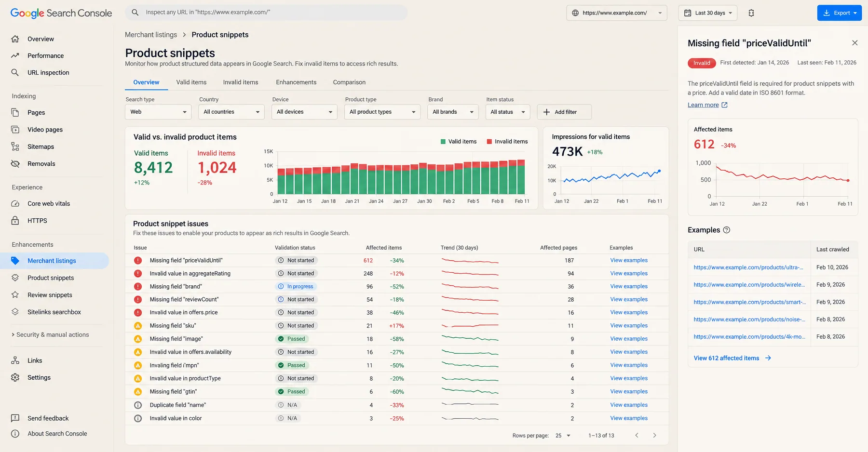The width and height of the screenshot is (868, 452).
Task: Click inside the Inspect any URL field
Action: click(x=266, y=13)
